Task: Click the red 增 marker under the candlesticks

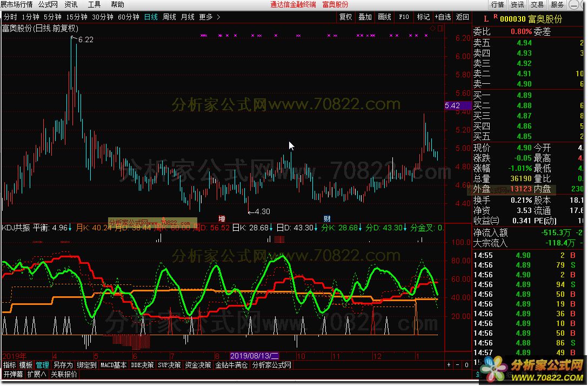Action: point(222,219)
